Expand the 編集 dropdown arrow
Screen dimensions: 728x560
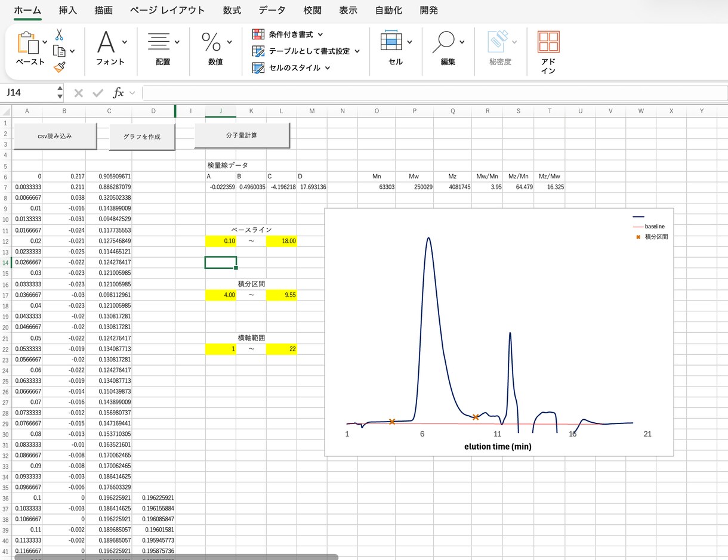[x=462, y=42]
